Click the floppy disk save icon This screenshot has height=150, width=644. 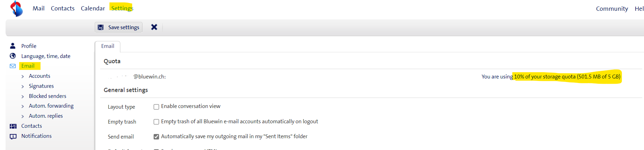coord(101,27)
